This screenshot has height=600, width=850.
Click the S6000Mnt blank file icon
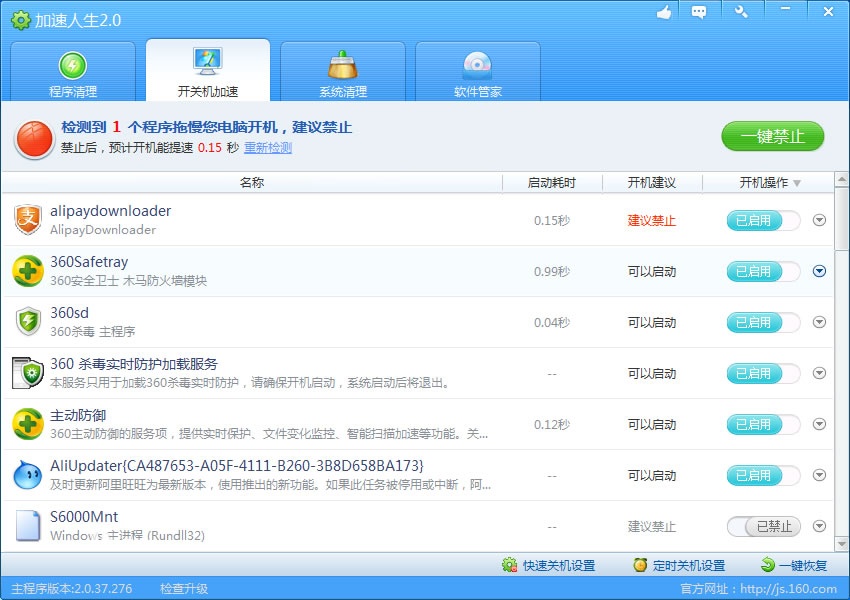click(x=28, y=526)
